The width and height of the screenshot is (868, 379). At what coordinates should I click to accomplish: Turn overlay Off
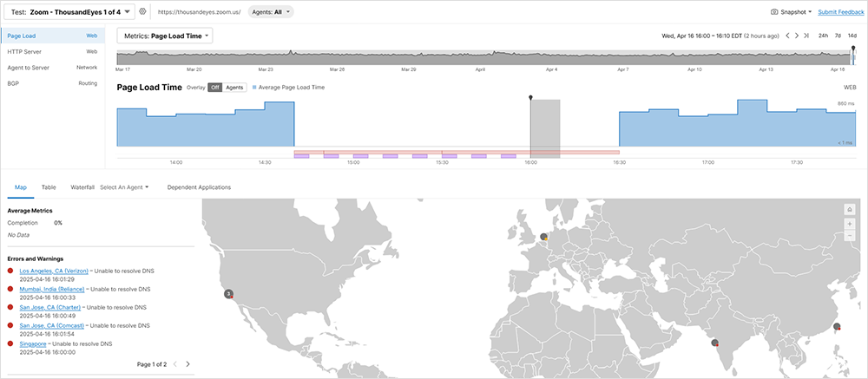pos(214,88)
